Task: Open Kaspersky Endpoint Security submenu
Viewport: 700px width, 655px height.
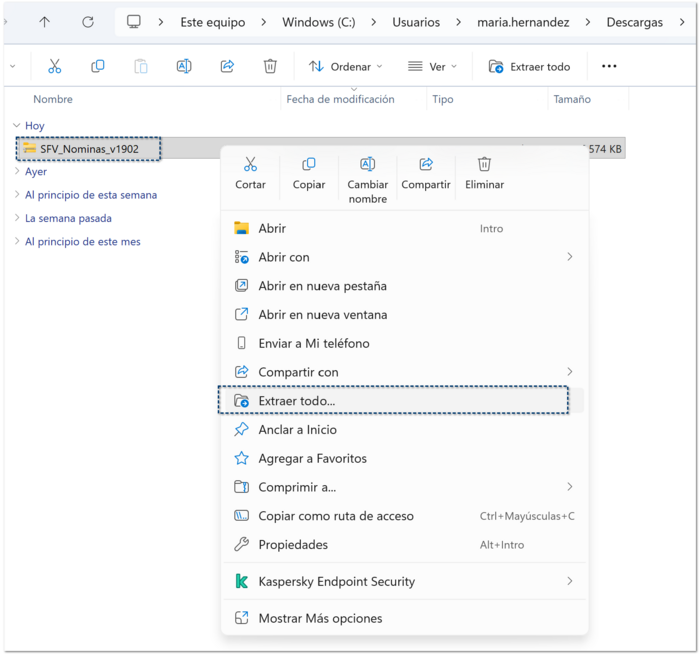Action: point(336,582)
